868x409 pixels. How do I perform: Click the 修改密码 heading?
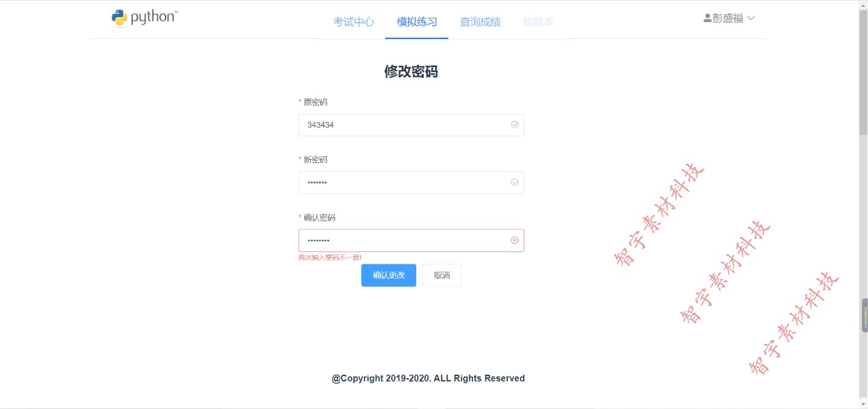[411, 71]
